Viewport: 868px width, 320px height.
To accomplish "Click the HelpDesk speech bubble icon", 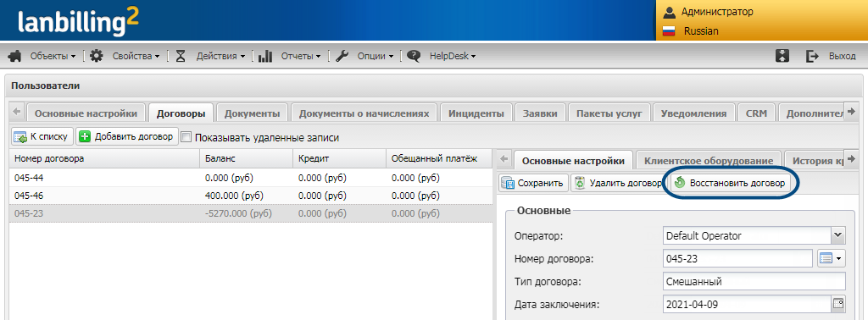I will coord(414,56).
